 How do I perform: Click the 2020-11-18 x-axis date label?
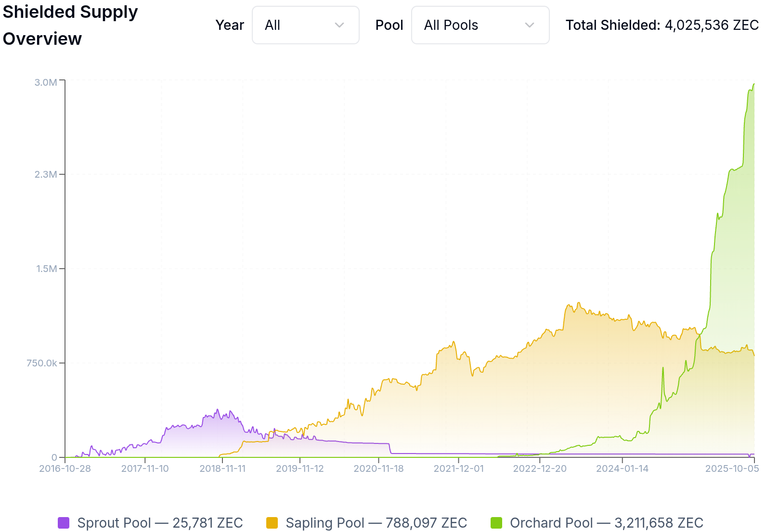click(378, 469)
